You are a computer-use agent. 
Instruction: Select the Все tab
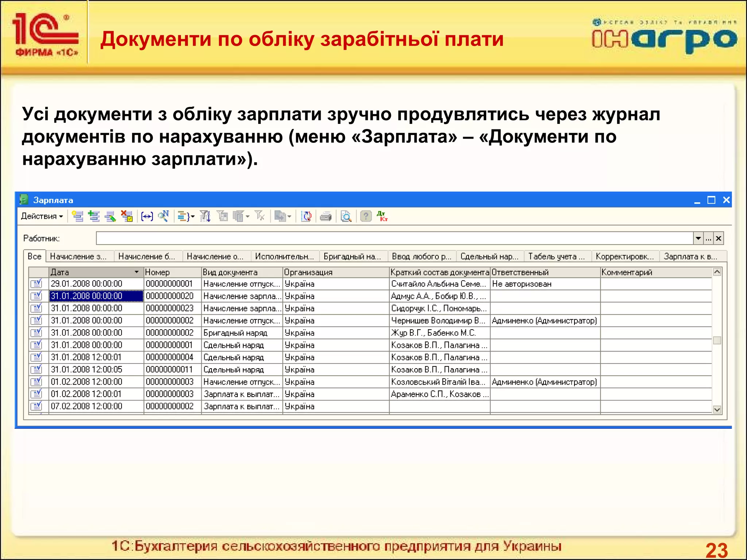tap(35, 256)
